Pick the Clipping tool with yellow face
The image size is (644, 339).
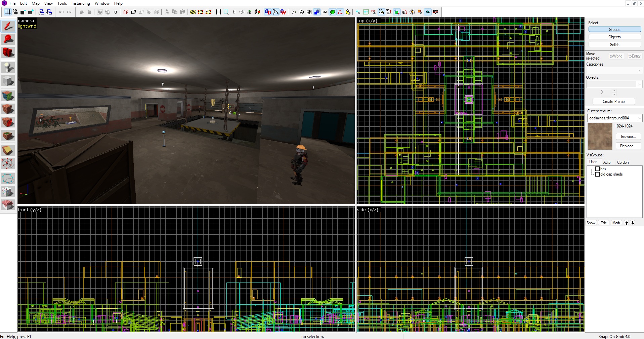8,150
